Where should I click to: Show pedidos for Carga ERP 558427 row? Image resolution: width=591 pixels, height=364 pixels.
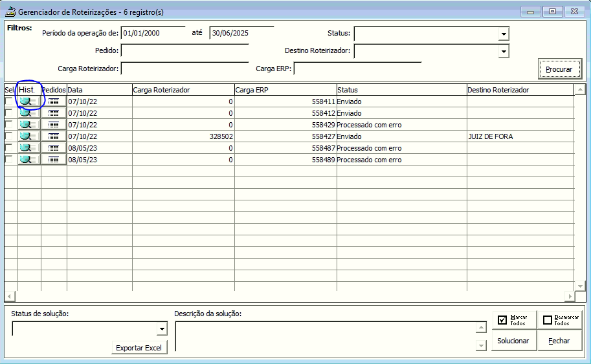point(54,136)
